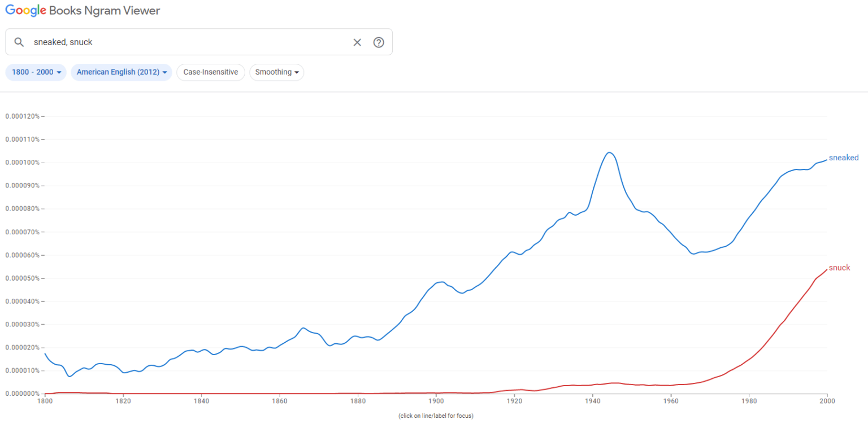The image size is (868, 428).
Task: Click the Google logo
Action: click(26, 11)
